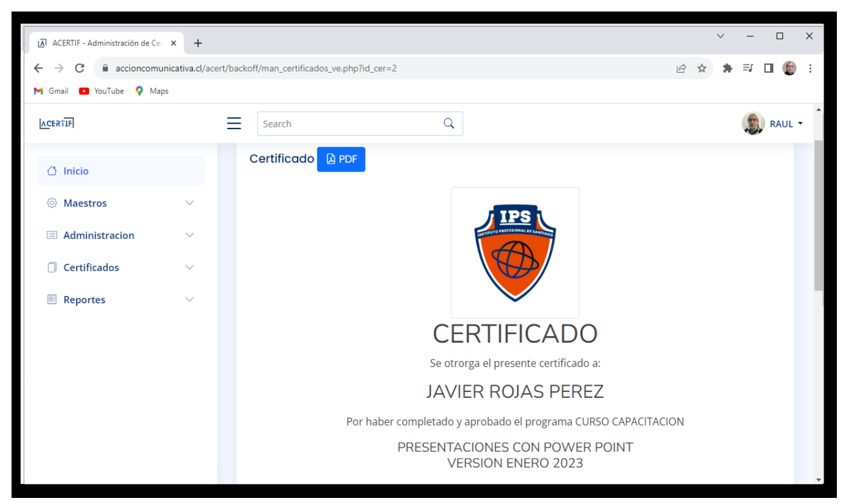Image resolution: width=849 pixels, height=504 pixels.
Task: Click the search magnifier icon
Action: pyautogui.click(x=448, y=123)
